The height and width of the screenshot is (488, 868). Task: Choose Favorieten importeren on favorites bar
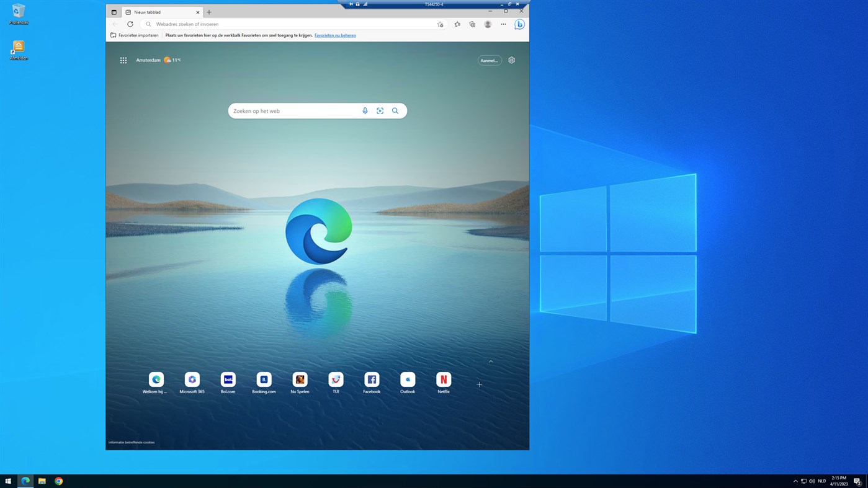(134, 35)
